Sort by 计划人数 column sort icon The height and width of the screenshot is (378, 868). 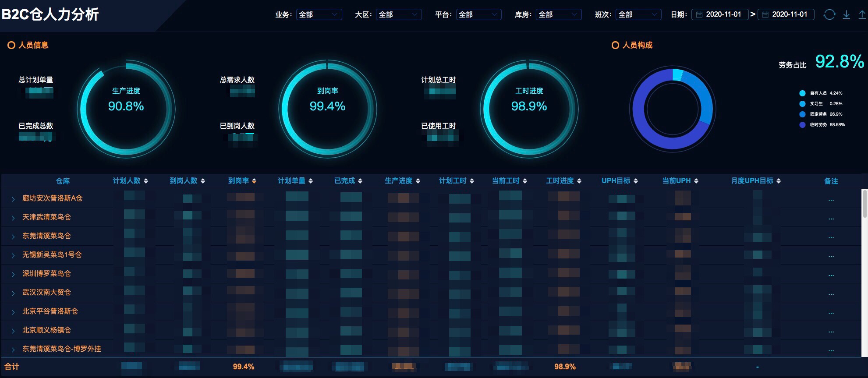(146, 181)
